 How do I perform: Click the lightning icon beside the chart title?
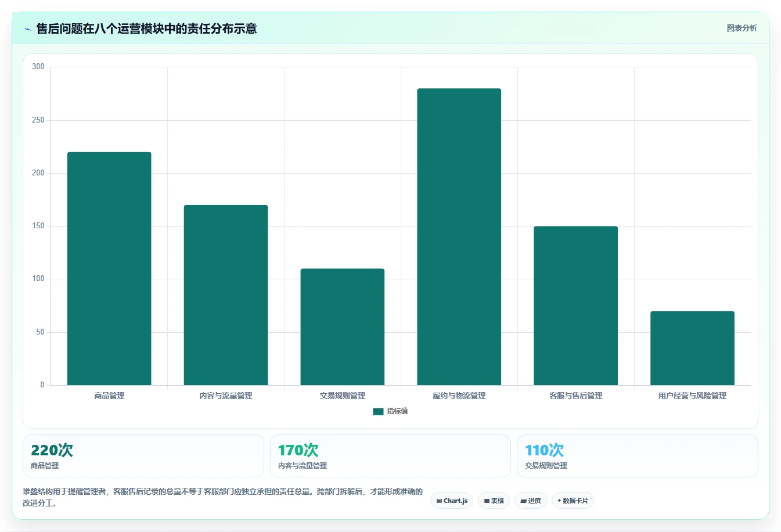(x=27, y=29)
